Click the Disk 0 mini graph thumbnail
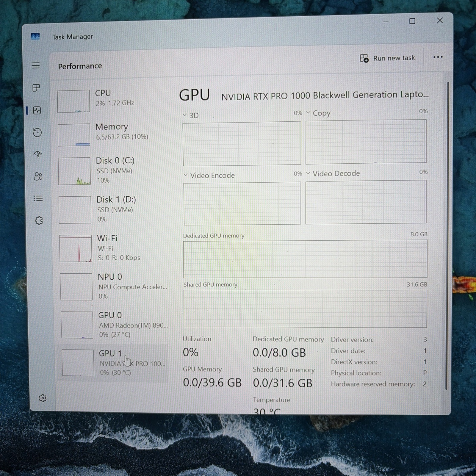 74,171
